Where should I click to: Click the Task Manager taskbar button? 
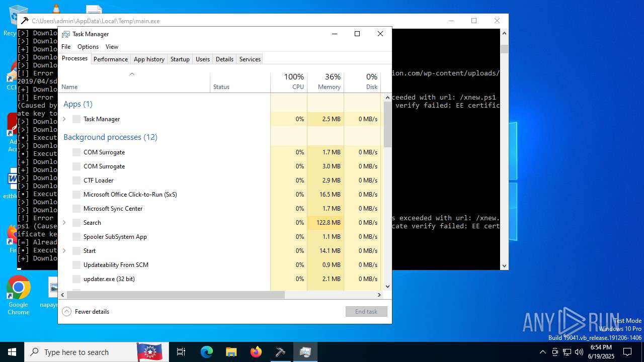pos(305,352)
